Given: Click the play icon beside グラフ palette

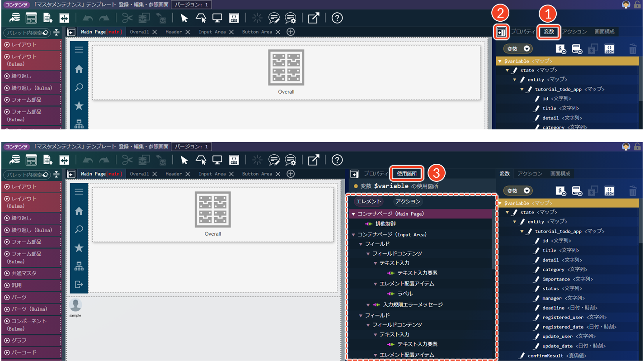Looking at the screenshot, I should coord(7,340).
